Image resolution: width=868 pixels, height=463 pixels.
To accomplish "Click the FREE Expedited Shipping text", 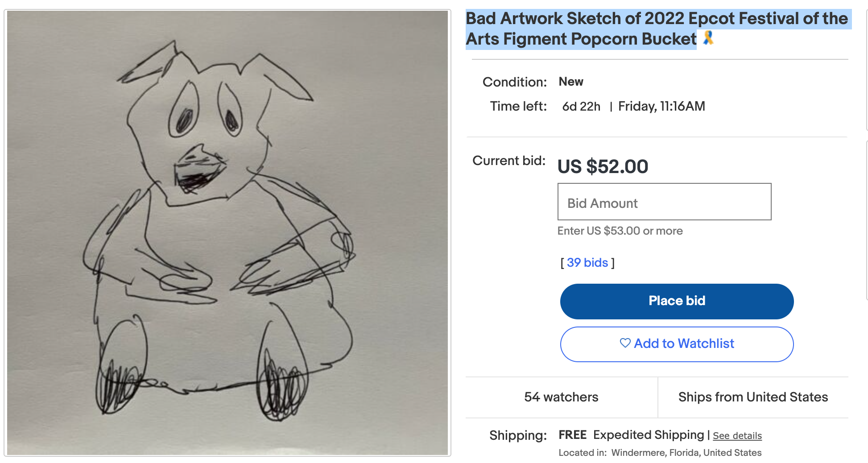I will point(631,435).
